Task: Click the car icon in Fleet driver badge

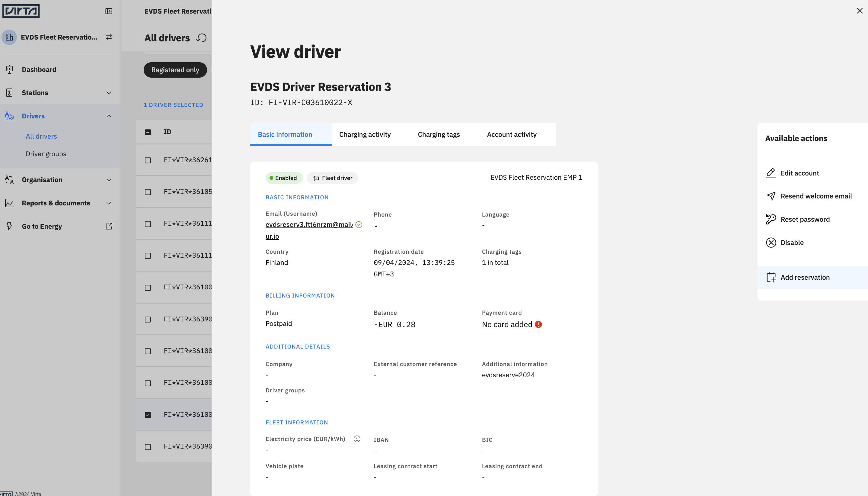Action: 316,178
